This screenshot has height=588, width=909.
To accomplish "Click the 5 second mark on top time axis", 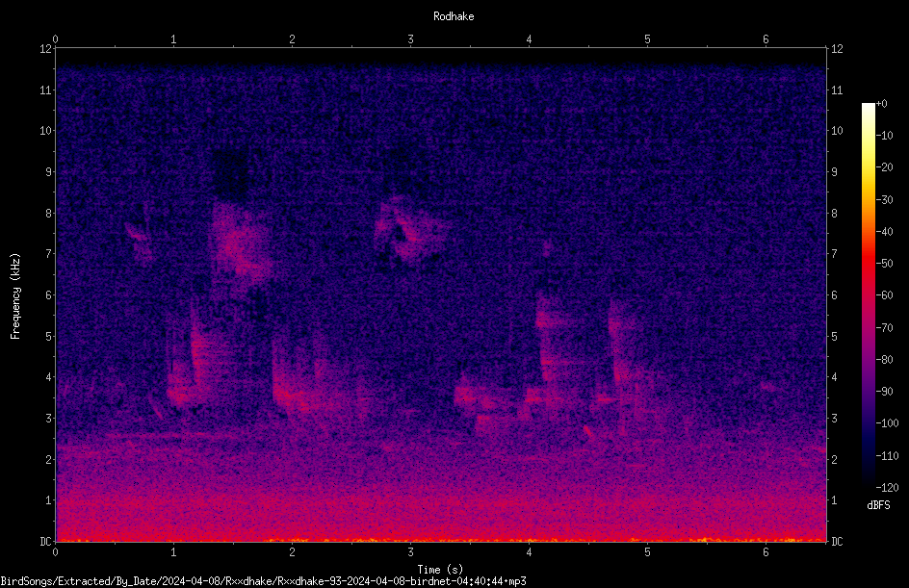I will pyautogui.click(x=647, y=39).
